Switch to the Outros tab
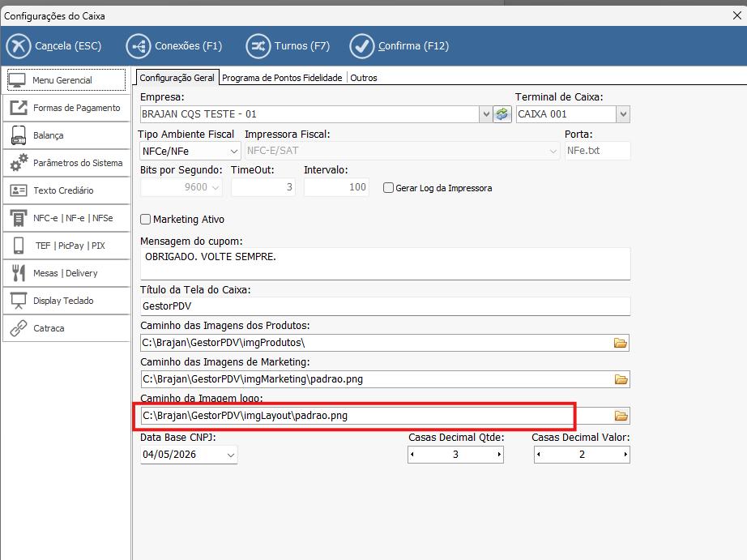 364,78
